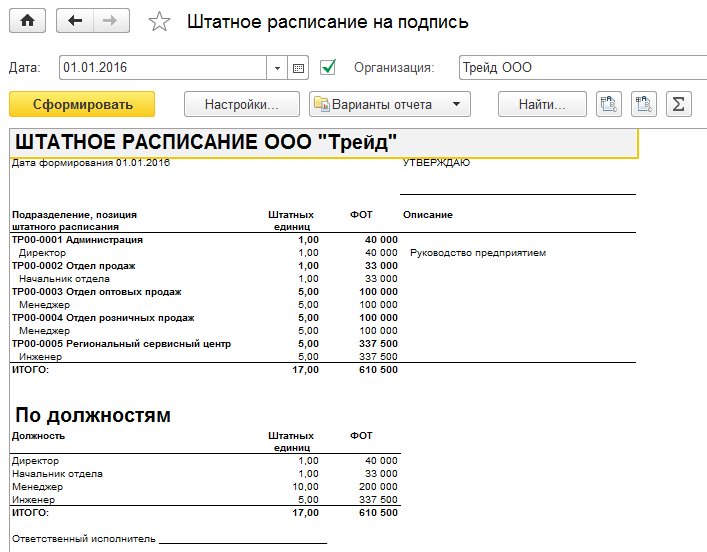
Task: Select the ТР00-0001 Администрация row
Action: point(77,240)
